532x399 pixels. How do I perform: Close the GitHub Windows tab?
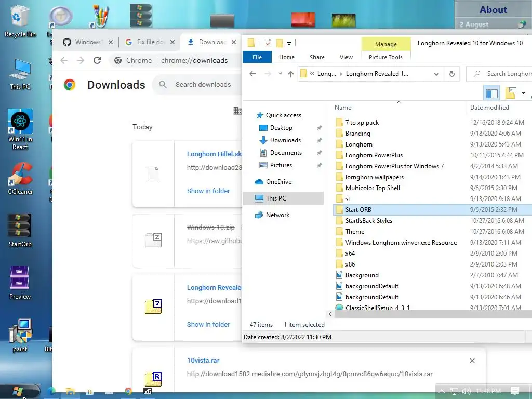click(111, 42)
